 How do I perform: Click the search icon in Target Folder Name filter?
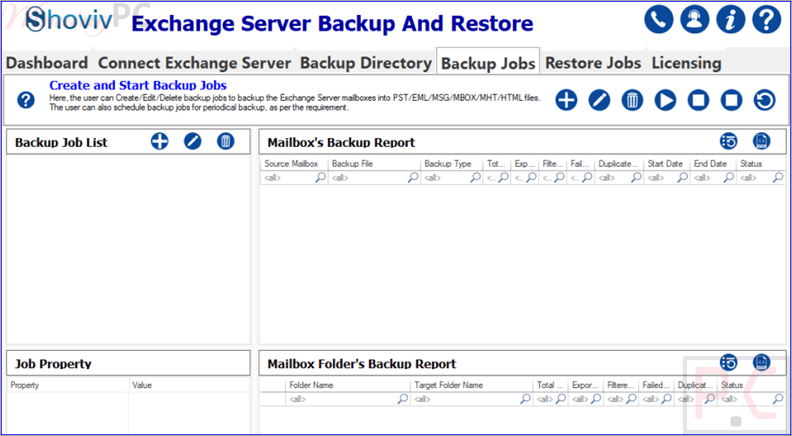click(x=526, y=399)
